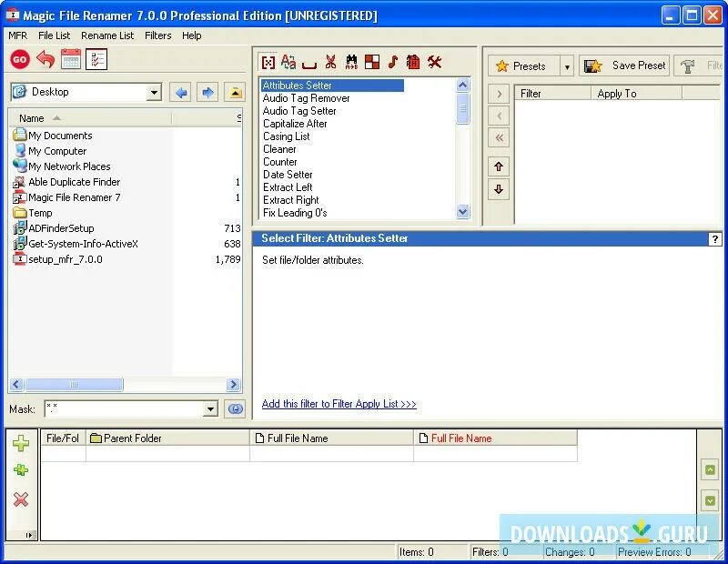Select My Documents in file list
728x564 pixels.
click(53, 136)
